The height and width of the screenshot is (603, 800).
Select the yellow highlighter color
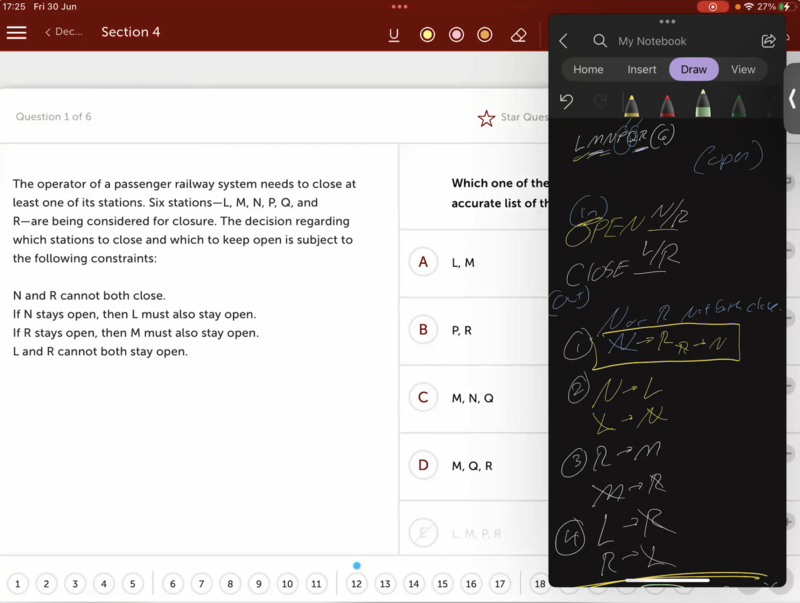point(427,35)
